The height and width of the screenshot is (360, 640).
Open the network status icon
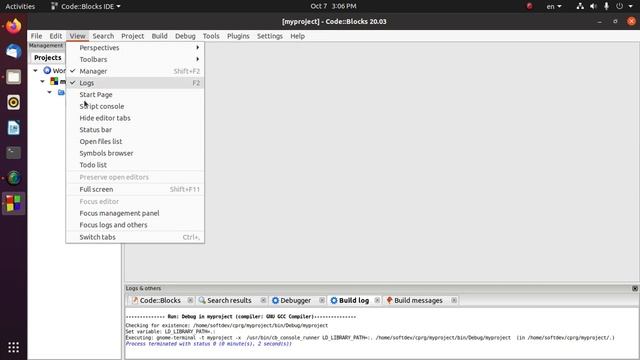[x=580, y=6]
